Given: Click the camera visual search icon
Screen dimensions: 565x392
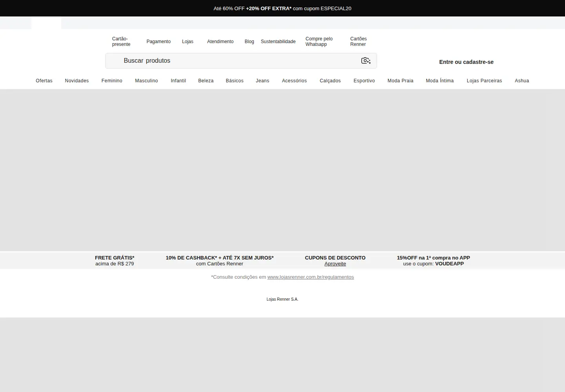Looking at the screenshot, I should (x=366, y=60).
